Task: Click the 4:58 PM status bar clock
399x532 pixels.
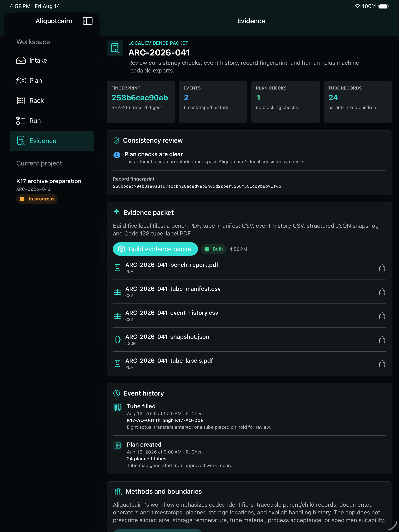Action: pyautogui.click(x=20, y=6)
